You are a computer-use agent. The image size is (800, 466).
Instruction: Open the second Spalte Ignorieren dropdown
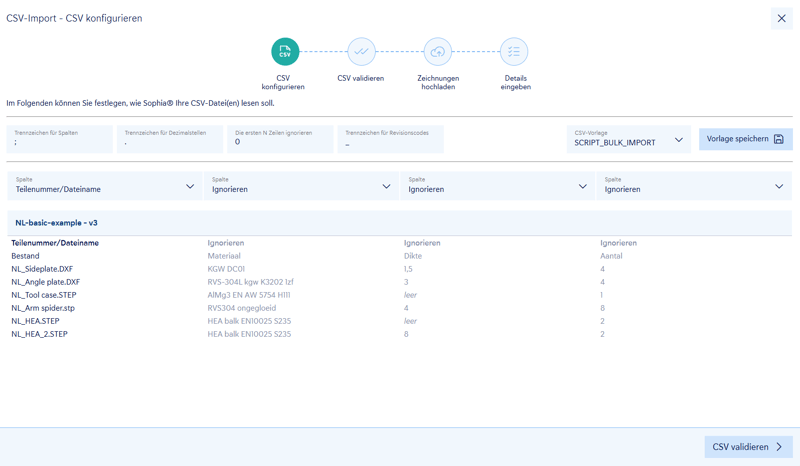tap(301, 186)
